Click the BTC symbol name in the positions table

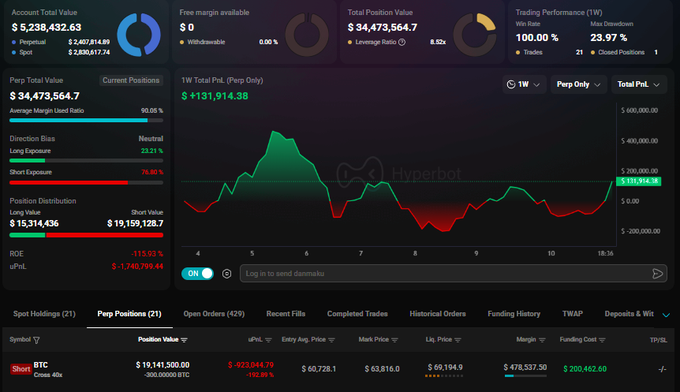41,365
